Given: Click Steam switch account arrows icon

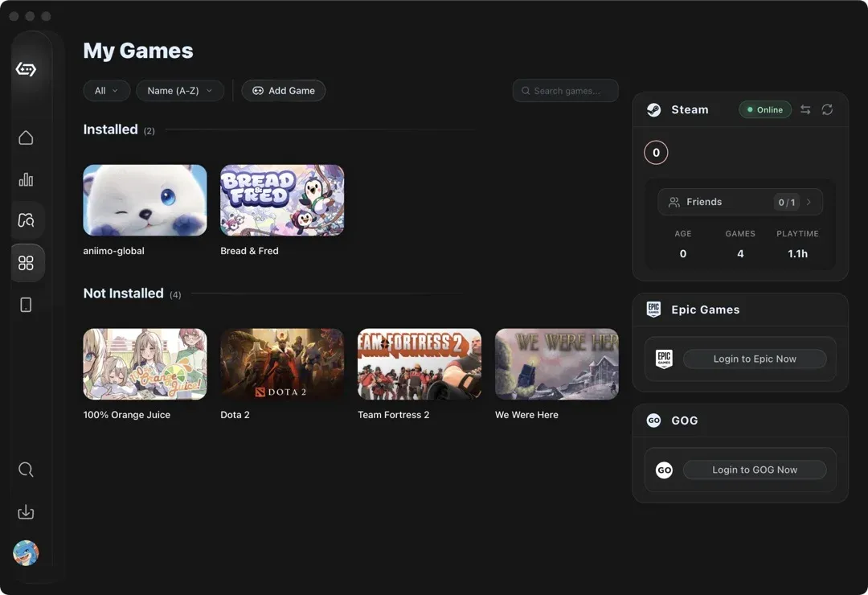Looking at the screenshot, I should [805, 109].
